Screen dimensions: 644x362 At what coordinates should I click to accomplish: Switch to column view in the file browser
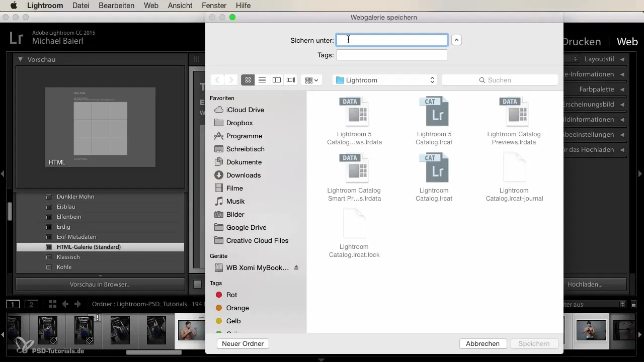pos(276,80)
